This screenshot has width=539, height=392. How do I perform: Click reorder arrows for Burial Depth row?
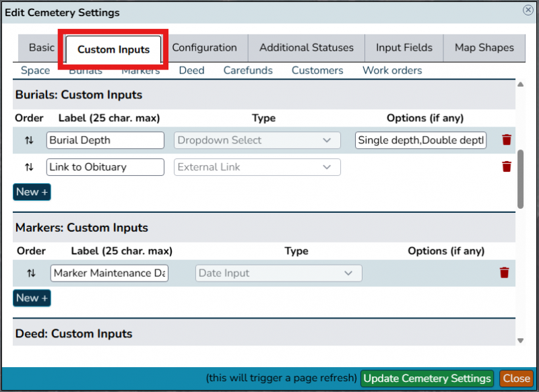pos(29,140)
